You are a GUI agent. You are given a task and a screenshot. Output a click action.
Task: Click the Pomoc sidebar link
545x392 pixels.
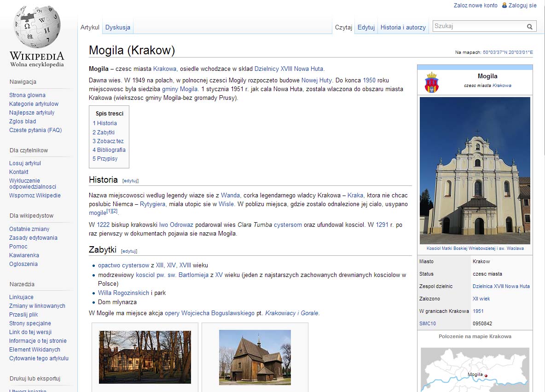point(18,247)
